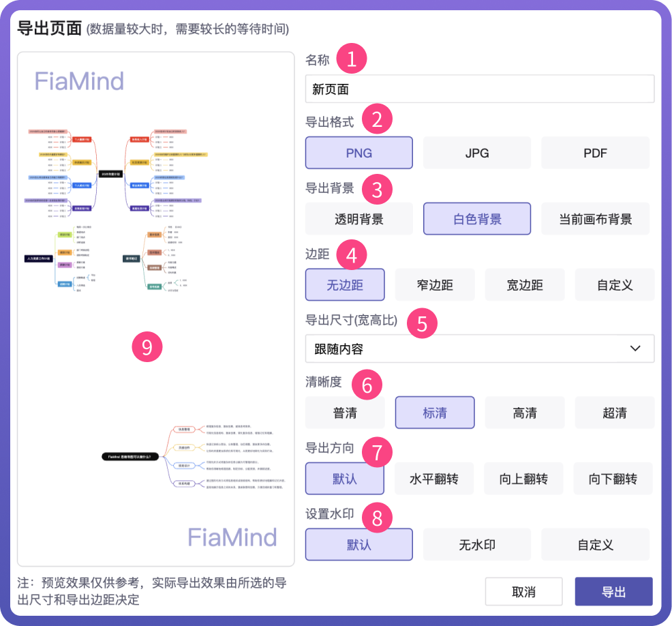Set clarity to 标清
672x626 pixels.
coord(435,413)
